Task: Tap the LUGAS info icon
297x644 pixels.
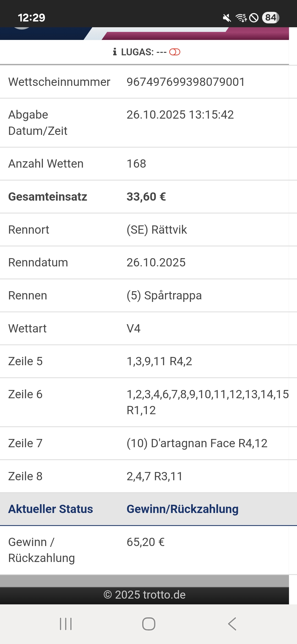Action: click(115, 52)
